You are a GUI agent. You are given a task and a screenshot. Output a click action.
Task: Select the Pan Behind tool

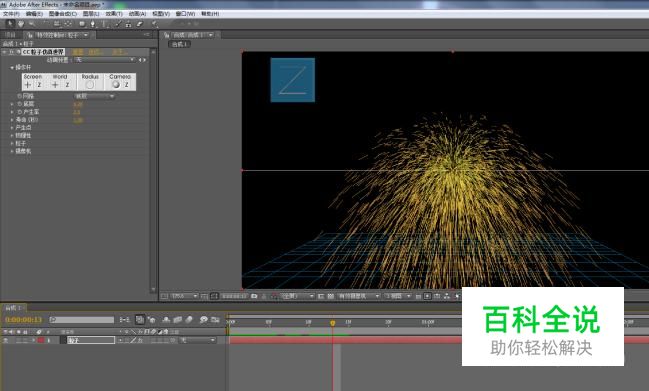(68, 24)
